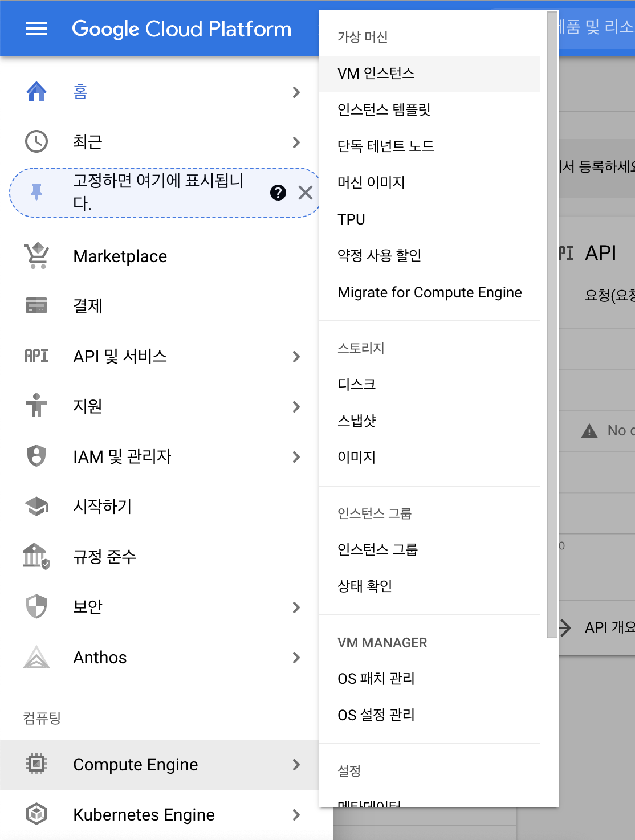This screenshot has width=635, height=840.
Task: Expand the 지원 submenu chevron
Action: click(296, 406)
